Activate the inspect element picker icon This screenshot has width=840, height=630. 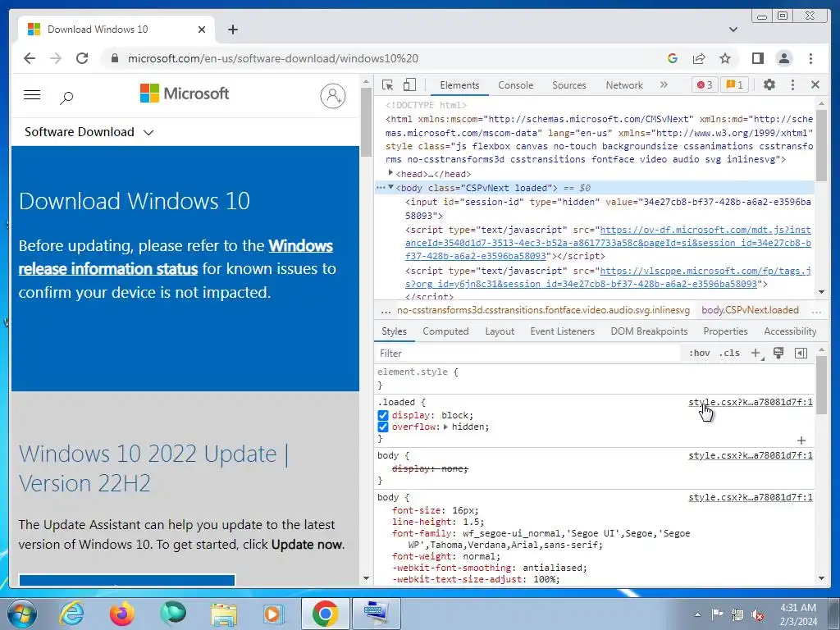pos(387,84)
